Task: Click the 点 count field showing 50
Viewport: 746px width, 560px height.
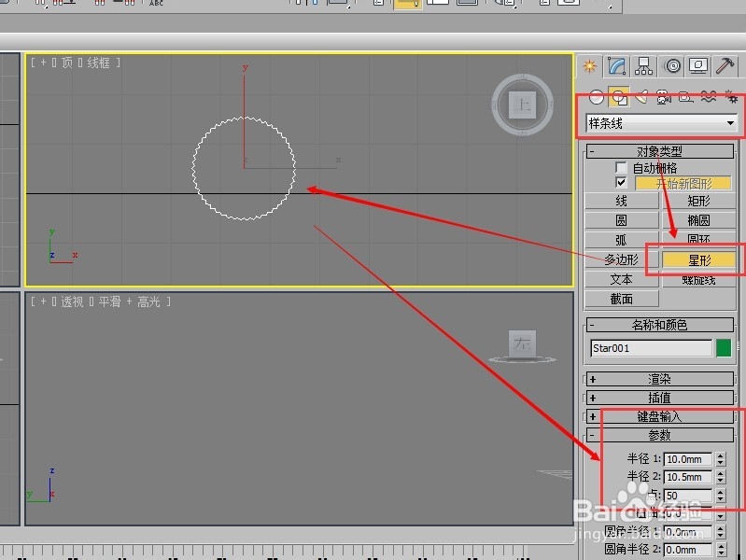Action: pos(688,496)
